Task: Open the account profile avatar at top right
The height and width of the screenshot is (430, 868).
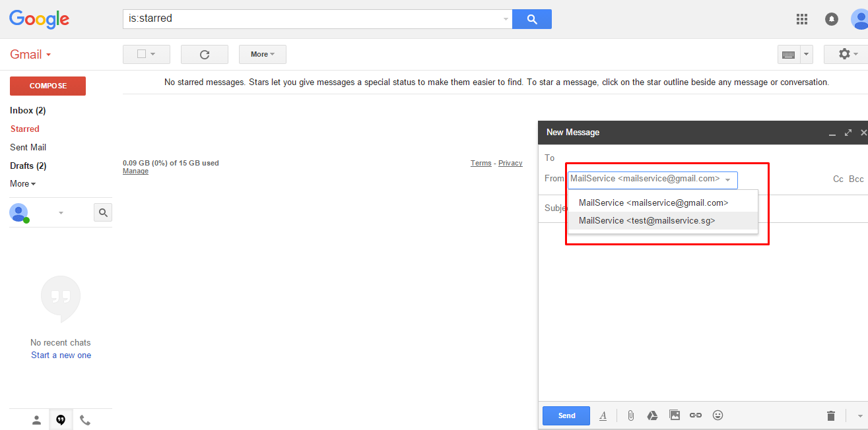Action: coord(860,19)
